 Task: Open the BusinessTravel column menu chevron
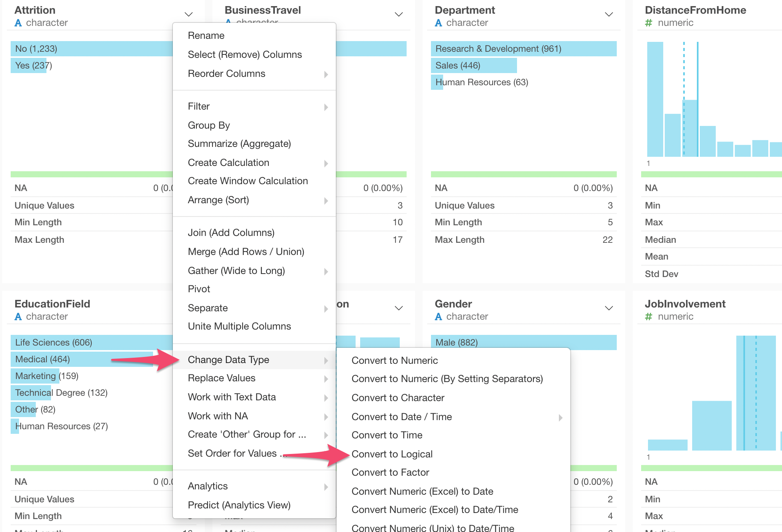(x=399, y=14)
